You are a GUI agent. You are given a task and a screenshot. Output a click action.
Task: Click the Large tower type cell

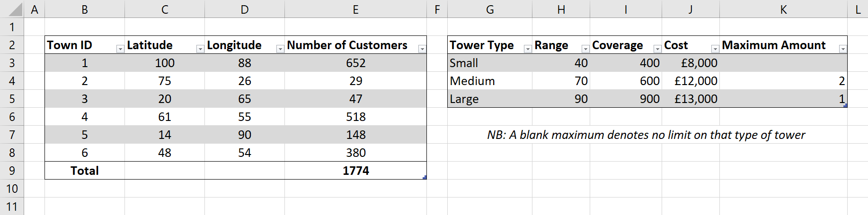click(490, 99)
